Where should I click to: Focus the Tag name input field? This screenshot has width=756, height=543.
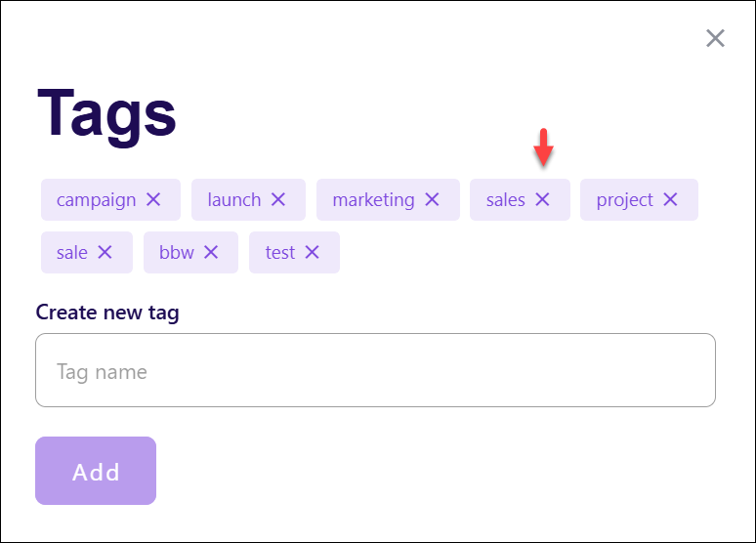[x=375, y=370]
